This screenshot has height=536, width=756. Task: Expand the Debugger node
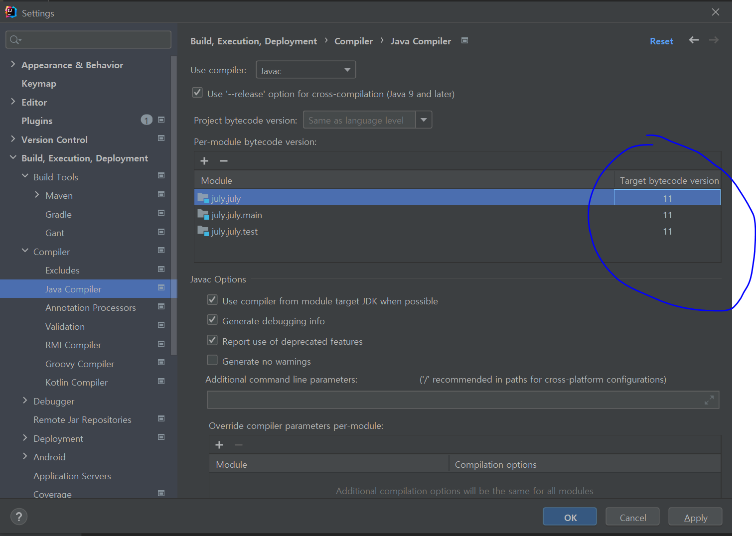(25, 401)
